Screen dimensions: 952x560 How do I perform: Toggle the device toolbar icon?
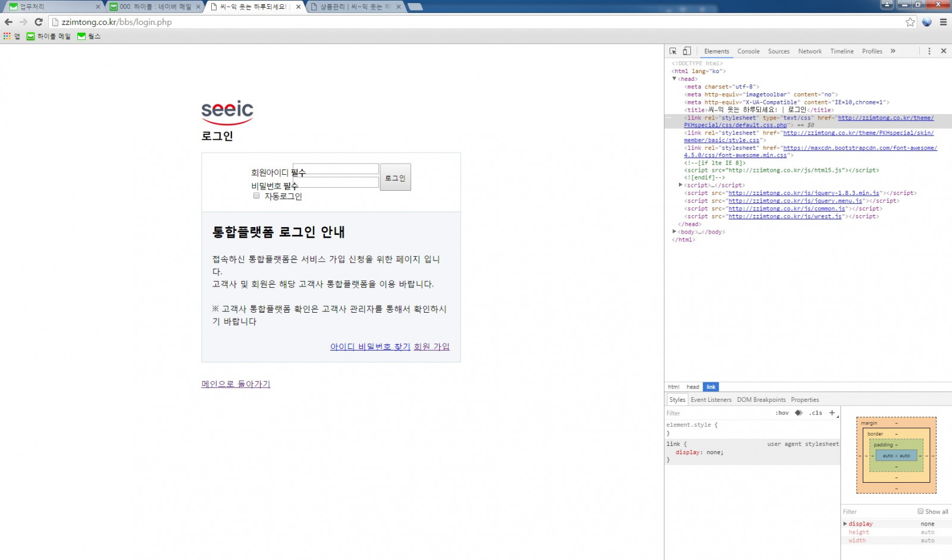click(x=687, y=51)
